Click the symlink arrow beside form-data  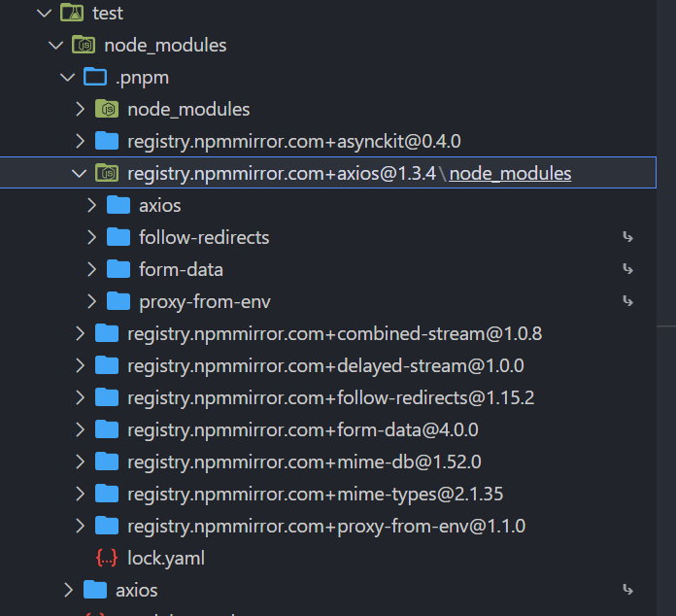[627, 269]
